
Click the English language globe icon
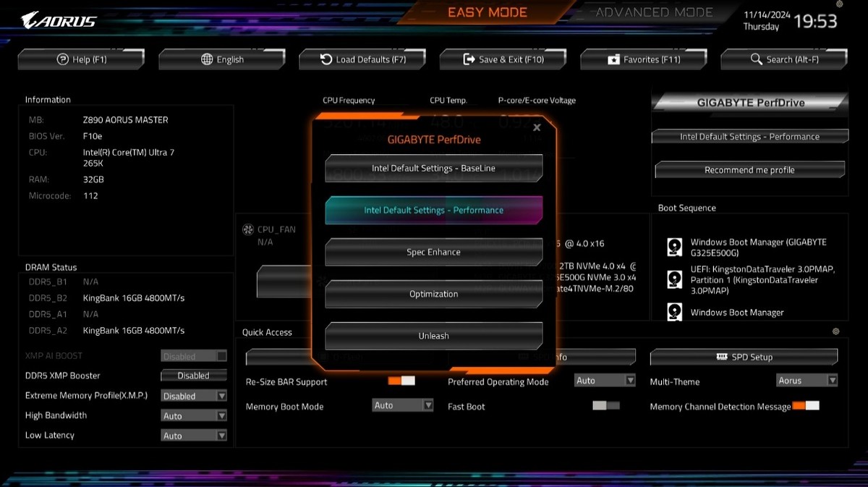click(x=207, y=59)
